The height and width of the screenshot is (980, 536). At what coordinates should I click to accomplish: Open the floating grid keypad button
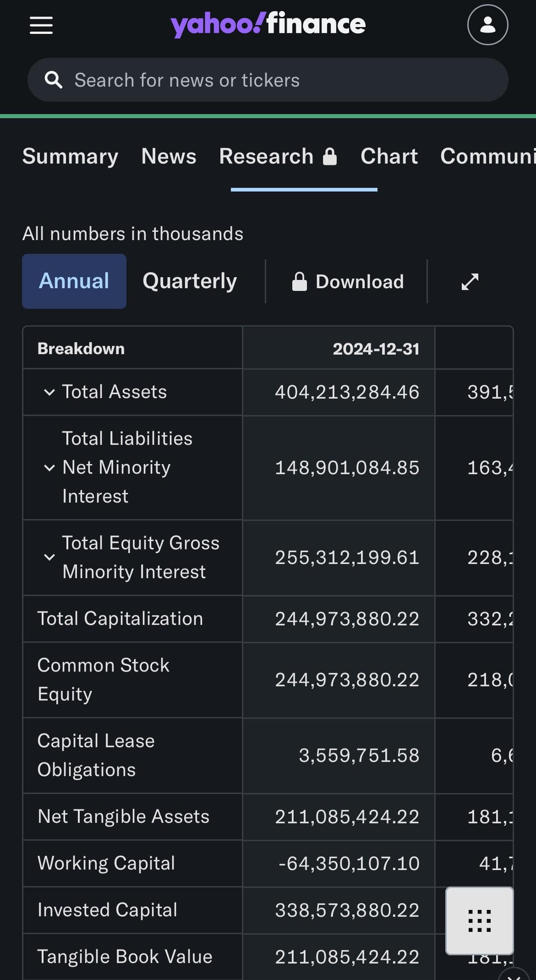[479, 920]
